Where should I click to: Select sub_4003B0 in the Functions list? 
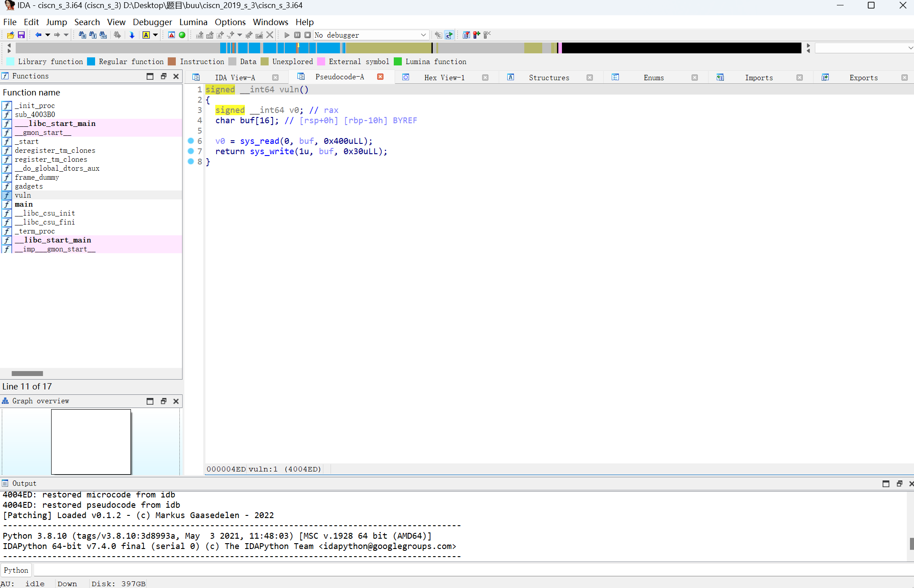coord(91,115)
